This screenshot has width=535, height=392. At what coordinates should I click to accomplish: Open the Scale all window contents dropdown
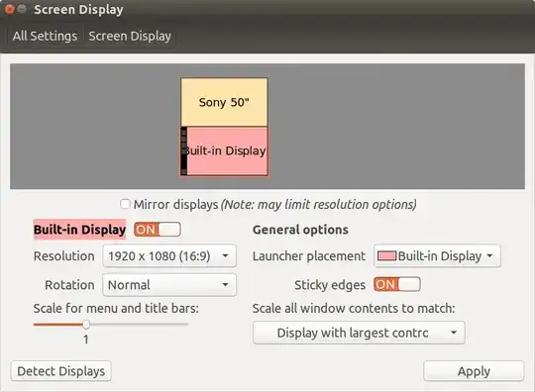(359, 333)
